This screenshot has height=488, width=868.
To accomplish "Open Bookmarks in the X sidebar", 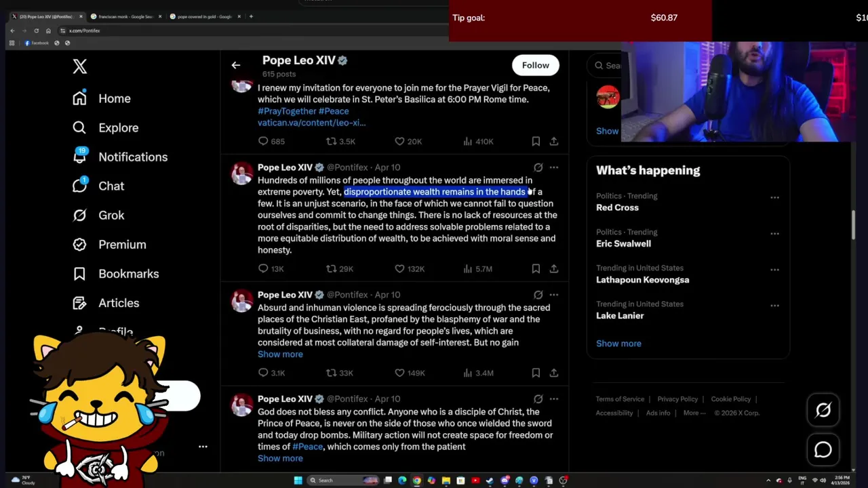I will pos(115,273).
